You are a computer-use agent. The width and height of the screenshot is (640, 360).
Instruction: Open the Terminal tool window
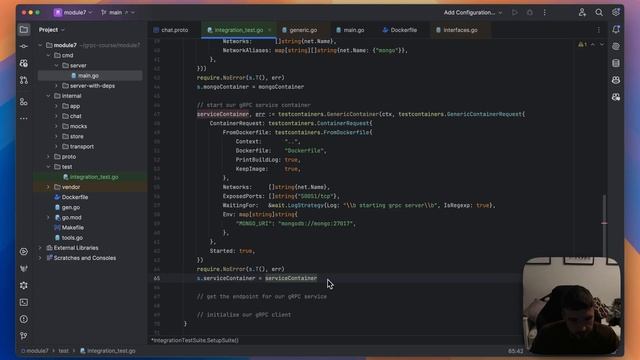pos(24,302)
